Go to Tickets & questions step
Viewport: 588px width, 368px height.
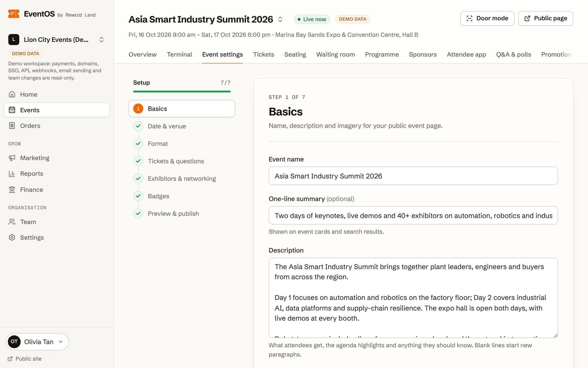tap(182, 161)
